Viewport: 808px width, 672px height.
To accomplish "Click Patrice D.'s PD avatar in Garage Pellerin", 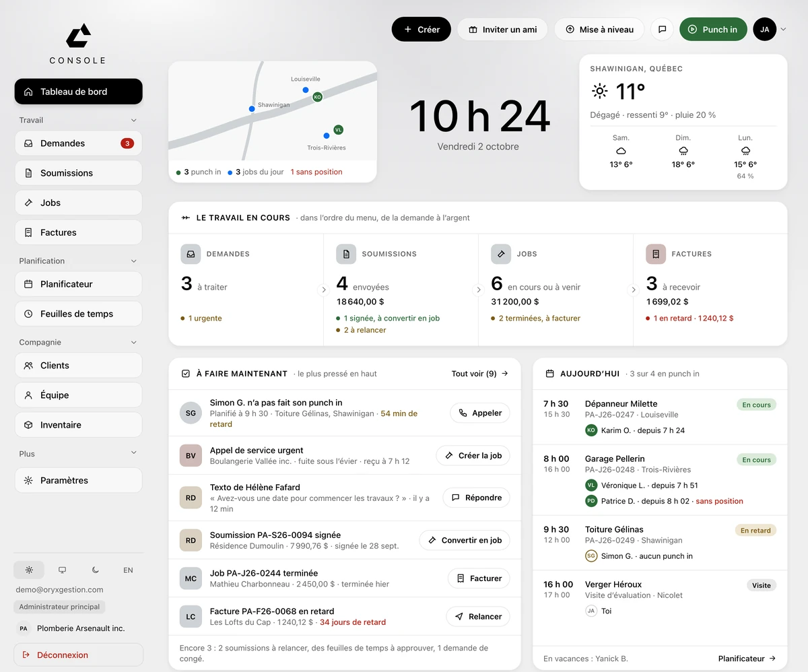I will point(591,501).
